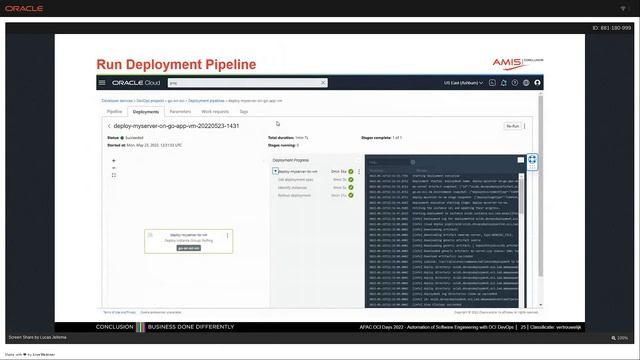Click the Rollout deployment substep row

pos(316,196)
